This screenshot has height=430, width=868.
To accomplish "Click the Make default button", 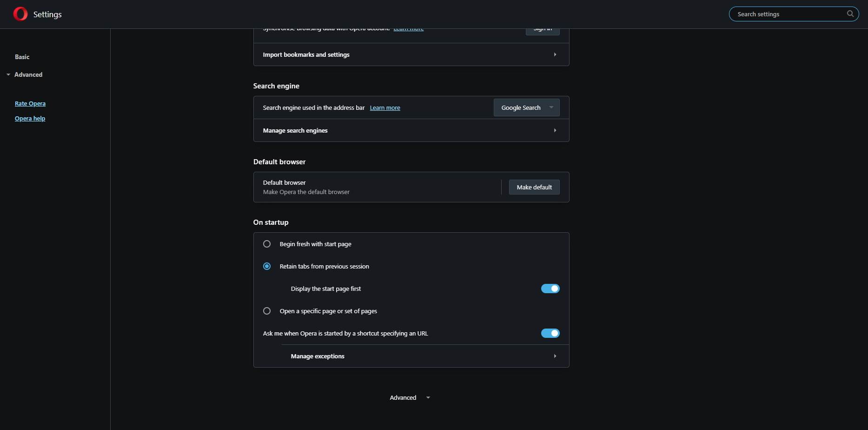I will click(534, 187).
